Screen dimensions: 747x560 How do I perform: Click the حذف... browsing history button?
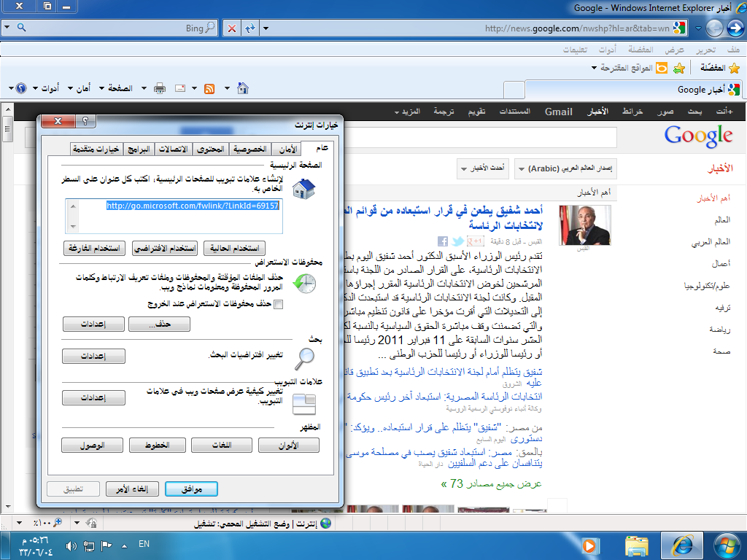click(160, 324)
